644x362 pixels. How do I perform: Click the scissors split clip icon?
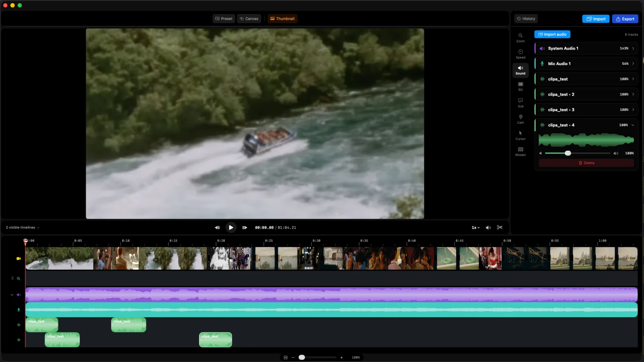coord(499,227)
